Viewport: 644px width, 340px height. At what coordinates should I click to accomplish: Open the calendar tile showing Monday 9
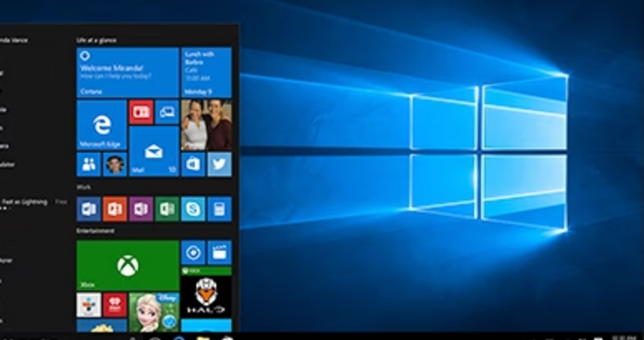click(x=206, y=72)
